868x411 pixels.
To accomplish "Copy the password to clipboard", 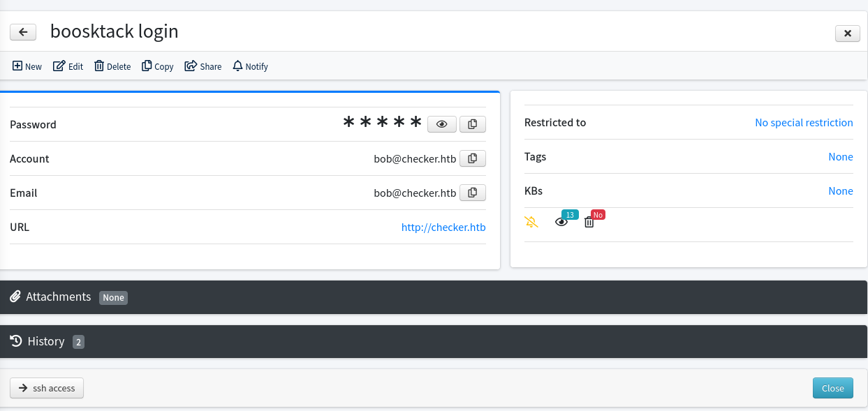I will tap(473, 124).
